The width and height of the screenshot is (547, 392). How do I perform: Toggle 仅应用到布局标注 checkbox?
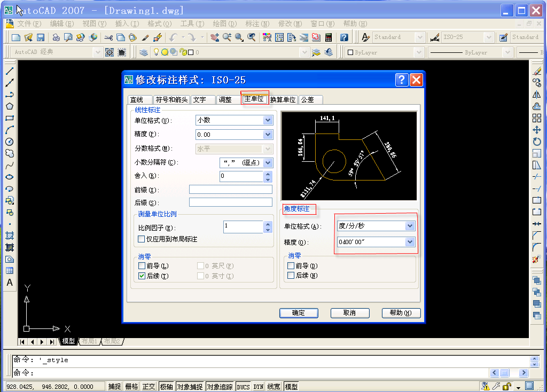(x=141, y=239)
